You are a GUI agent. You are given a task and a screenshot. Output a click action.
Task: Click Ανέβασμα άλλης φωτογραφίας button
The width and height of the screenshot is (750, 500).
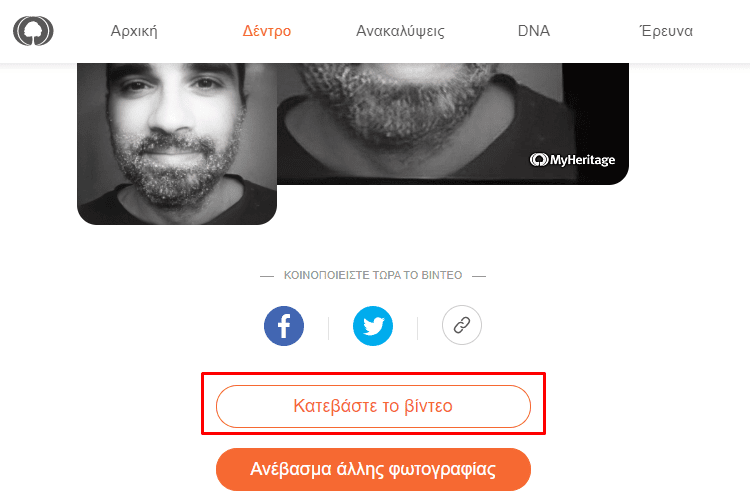[373, 469]
